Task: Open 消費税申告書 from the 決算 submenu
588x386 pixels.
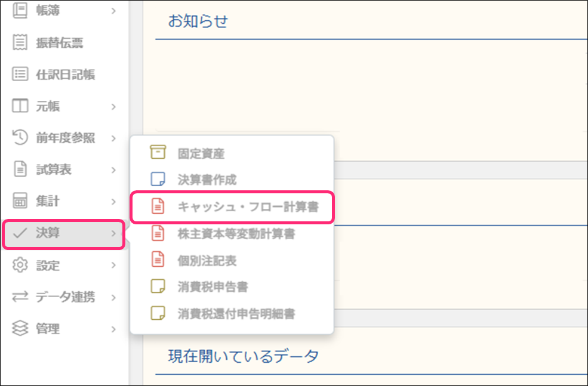Action: pyautogui.click(x=213, y=287)
